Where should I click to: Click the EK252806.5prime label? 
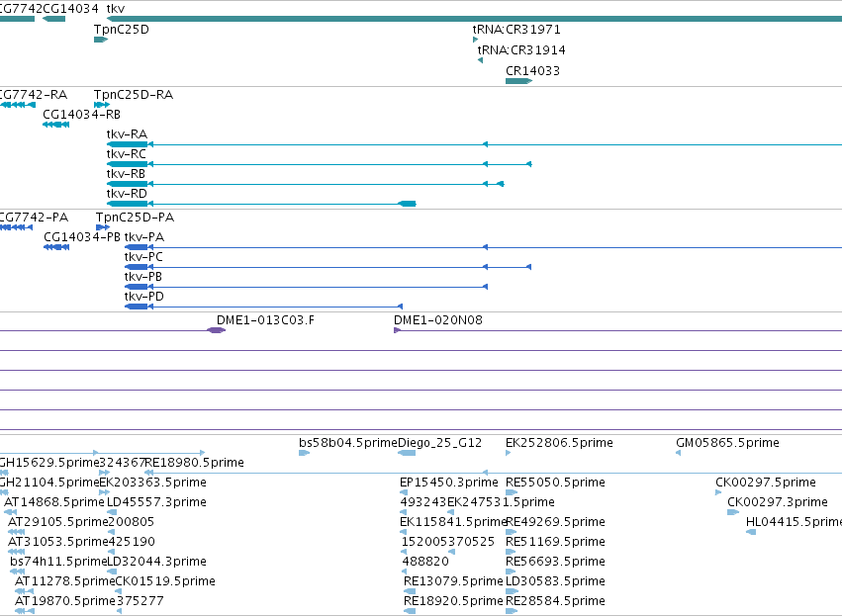tap(559, 443)
